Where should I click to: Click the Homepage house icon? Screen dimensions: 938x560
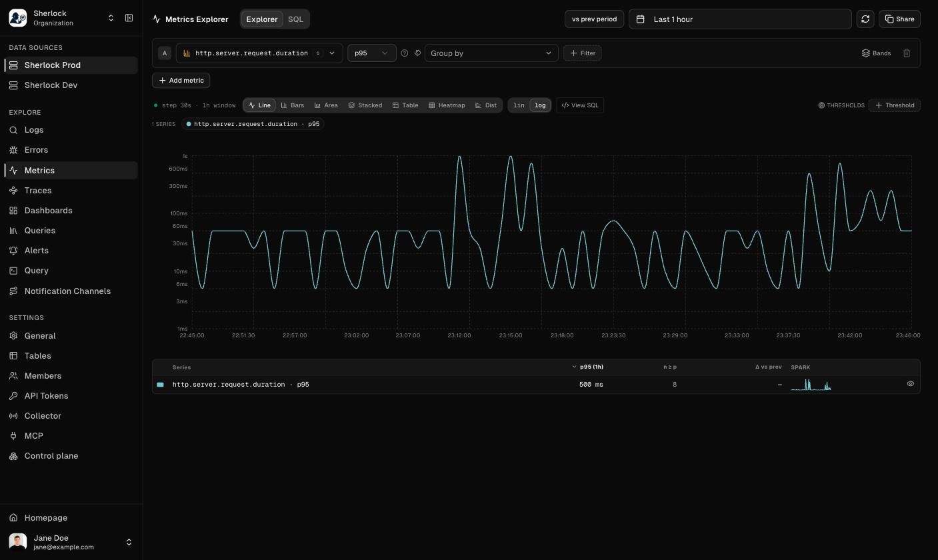[x=13, y=518]
